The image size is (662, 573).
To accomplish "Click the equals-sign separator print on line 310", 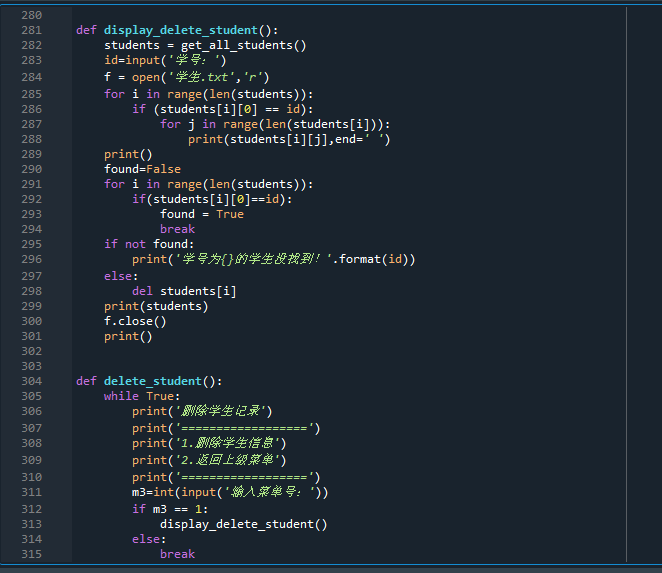I will coord(226,478).
